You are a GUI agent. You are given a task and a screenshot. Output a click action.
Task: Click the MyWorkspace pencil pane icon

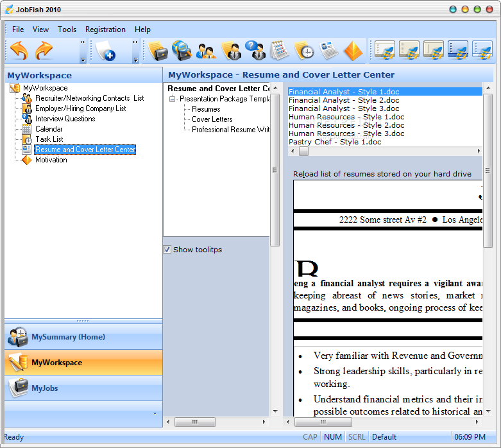18,362
